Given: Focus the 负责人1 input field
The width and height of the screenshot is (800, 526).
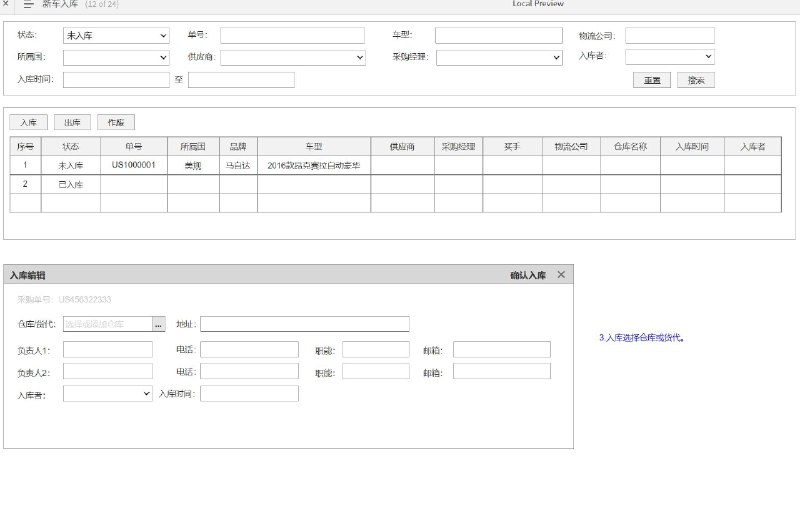Looking at the screenshot, I should coord(108,349).
